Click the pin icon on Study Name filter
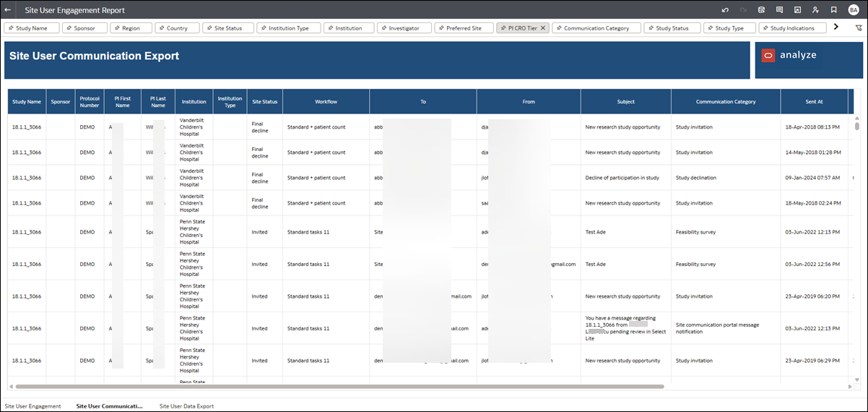This screenshot has width=868, height=412. [x=10, y=28]
